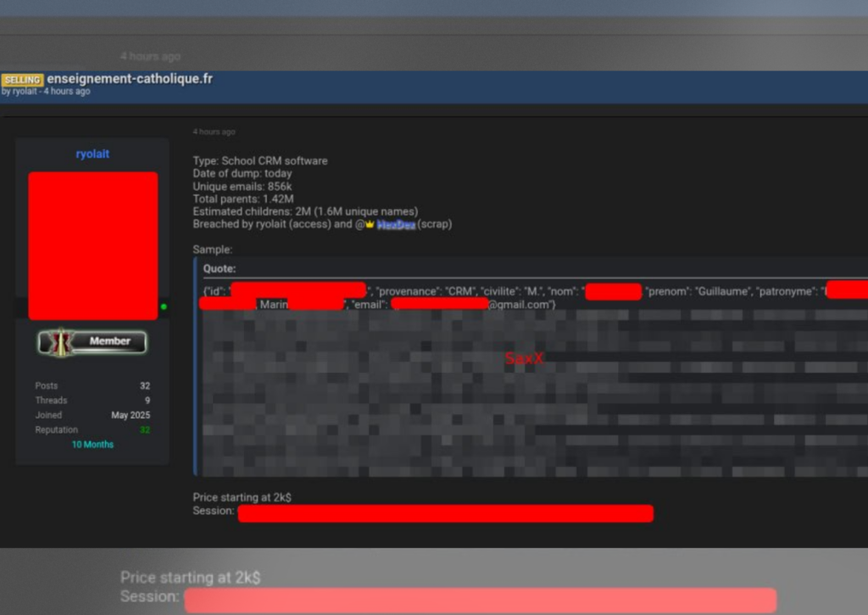
Task: Open the enseignement-catholique.fr thread title
Action: pos(130,79)
